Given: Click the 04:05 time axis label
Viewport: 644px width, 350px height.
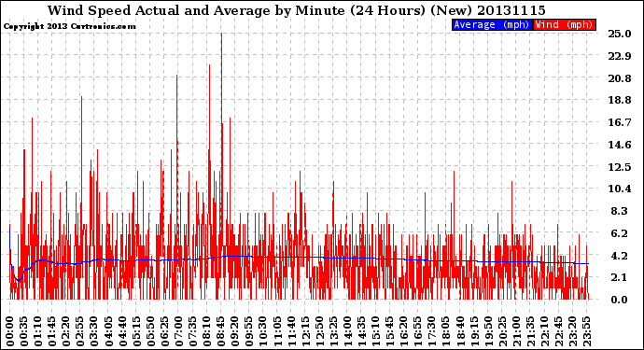Looking at the screenshot, I should click(x=108, y=331).
